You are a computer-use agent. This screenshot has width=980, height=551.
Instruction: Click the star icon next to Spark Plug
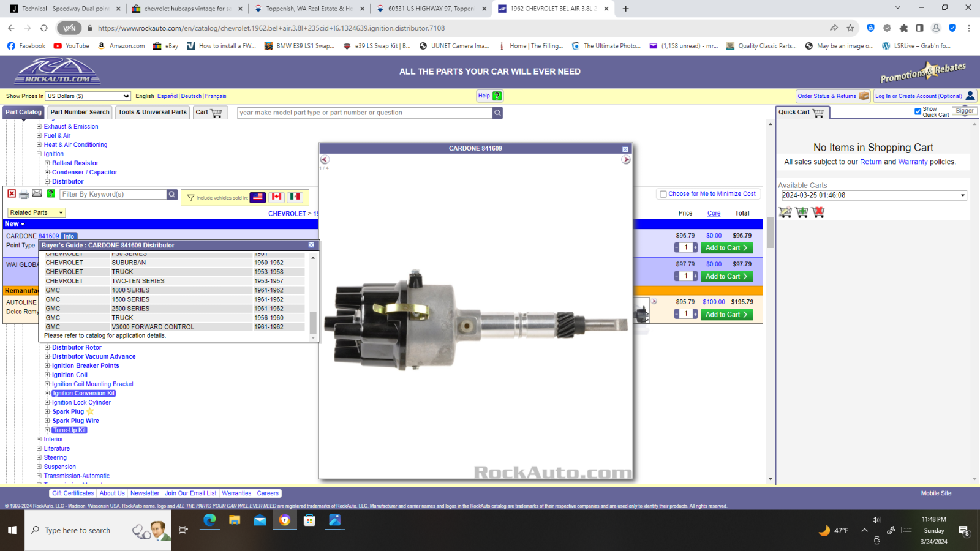(x=90, y=411)
